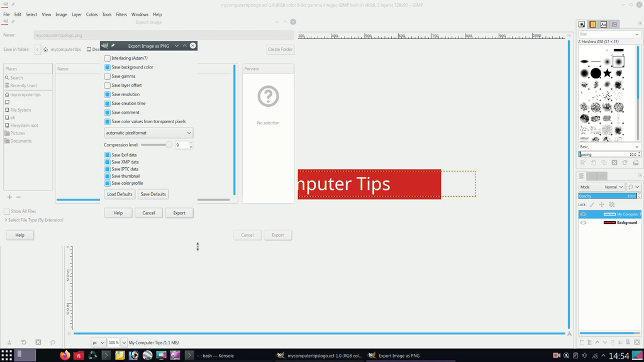Screen dimensions: 644x362
Task: Click Export in the PNG options dialog
Action: tap(179, 213)
